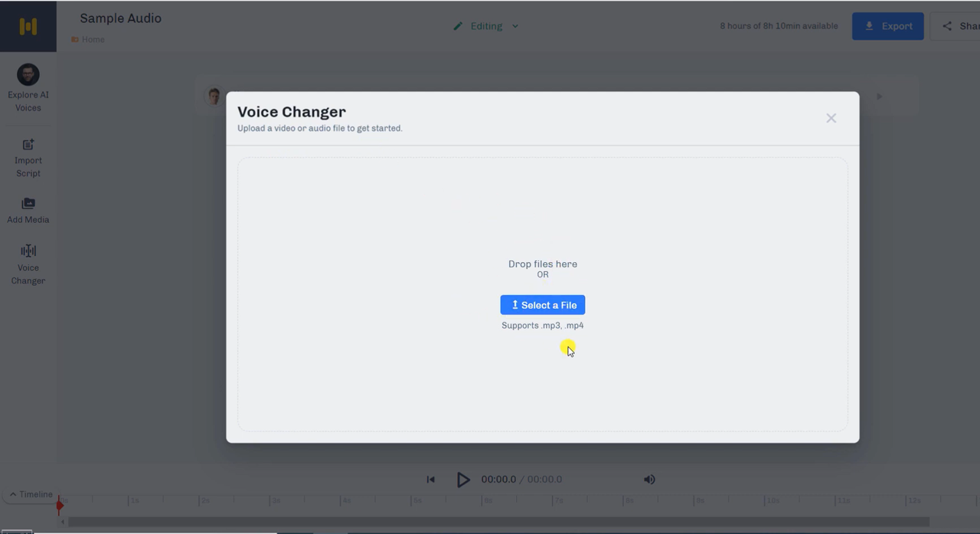
Task: Click the Select a File button
Action: (543, 305)
